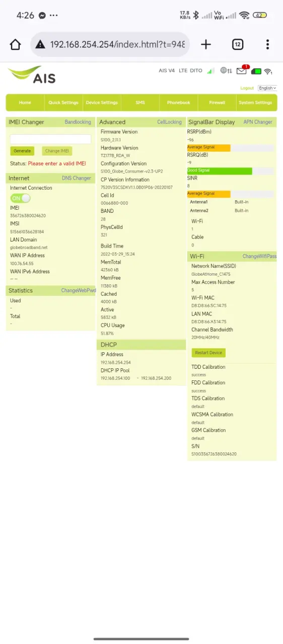
Task: Open the Quick Settings menu tab
Action: pos(63,103)
